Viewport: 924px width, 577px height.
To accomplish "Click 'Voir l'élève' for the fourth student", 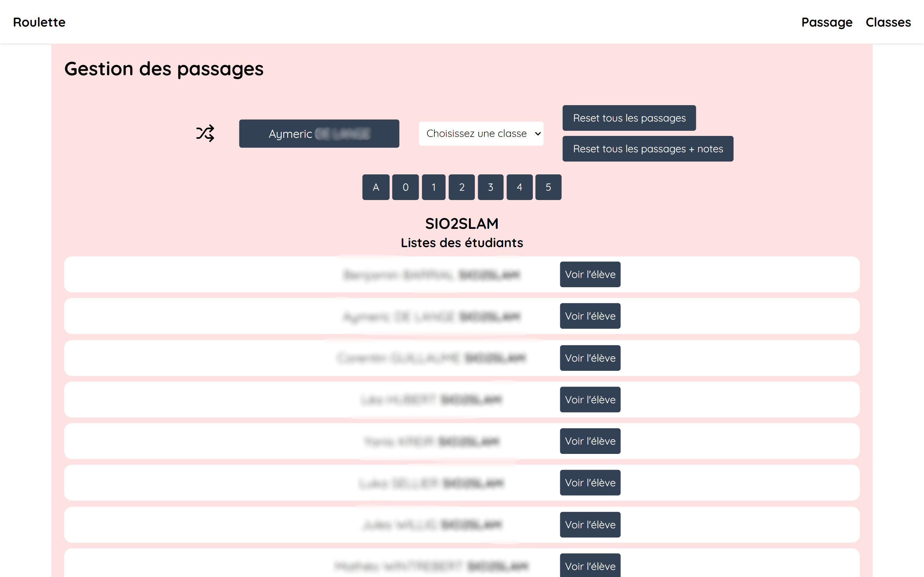I will (590, 399).
